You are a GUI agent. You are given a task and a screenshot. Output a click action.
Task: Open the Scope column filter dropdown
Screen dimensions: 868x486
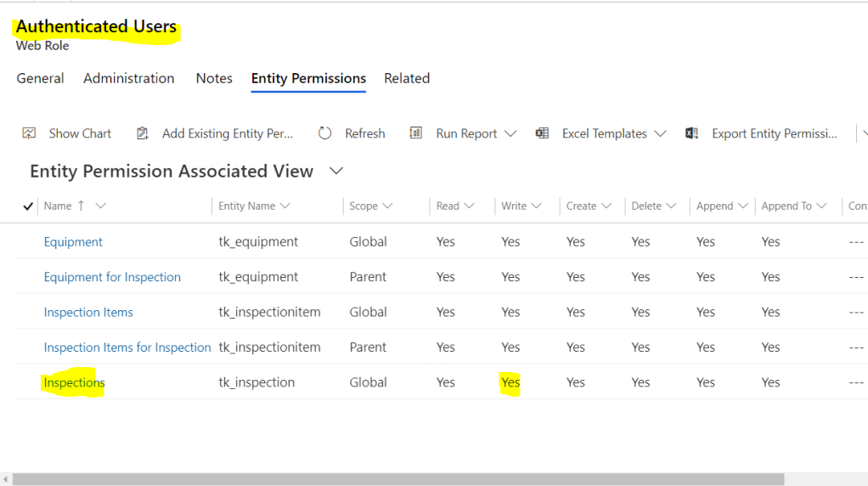coord(388,206)
